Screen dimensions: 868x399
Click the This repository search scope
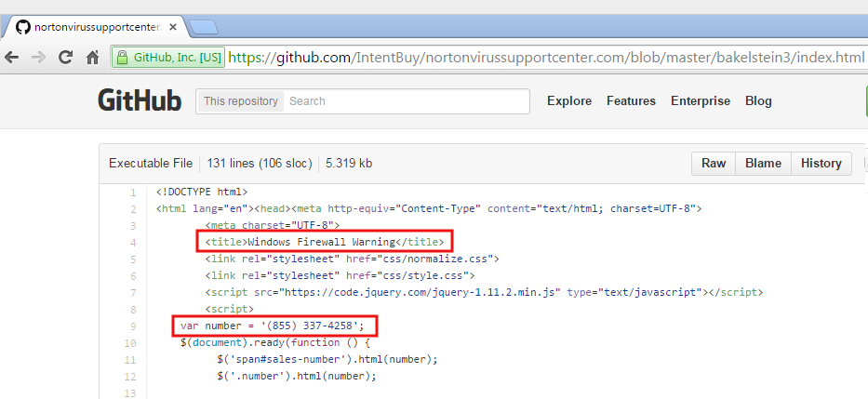[x=239, y=101]
